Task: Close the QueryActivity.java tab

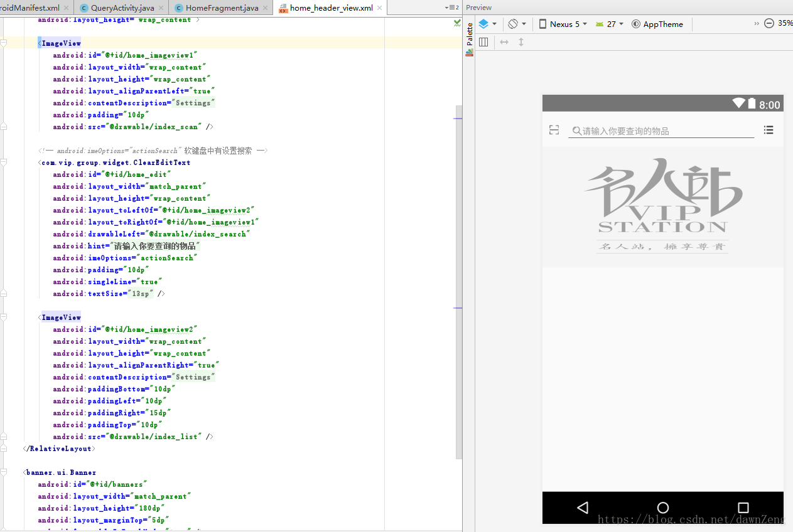Action: 161,8
